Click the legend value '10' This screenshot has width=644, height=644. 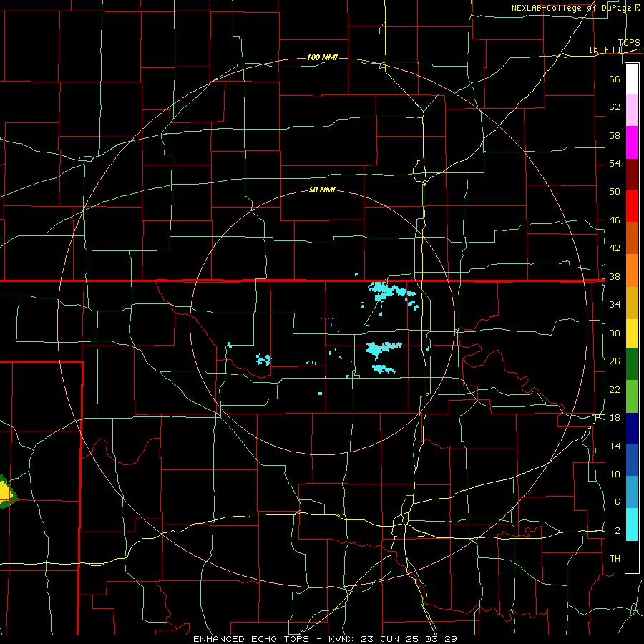pos(615,474)
